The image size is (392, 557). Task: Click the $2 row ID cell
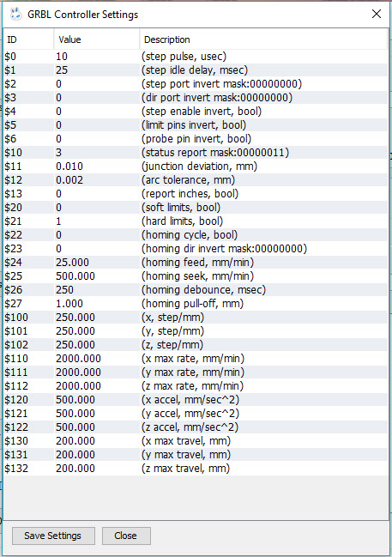click(10, 84)
